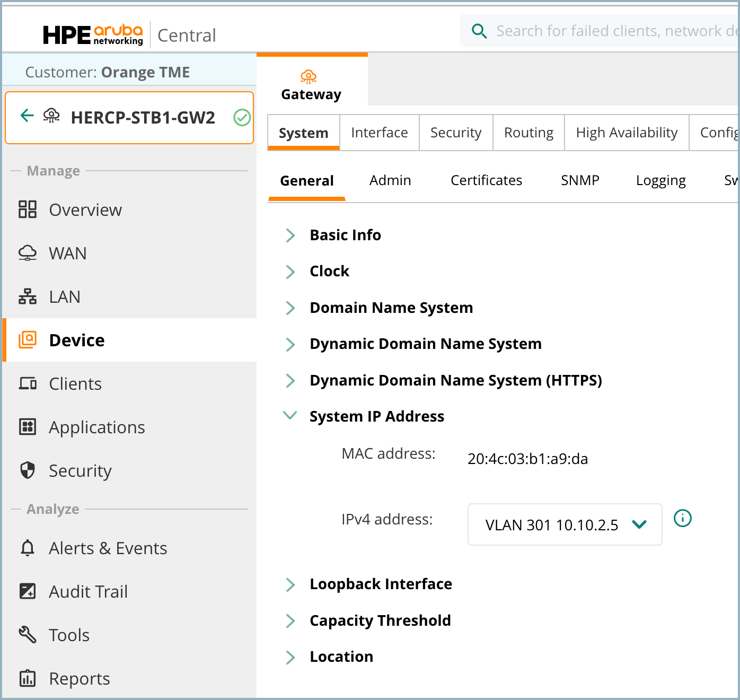Switch to the Security tab in top bar
The image size is (740, 700).
click(x=456, y=133)
